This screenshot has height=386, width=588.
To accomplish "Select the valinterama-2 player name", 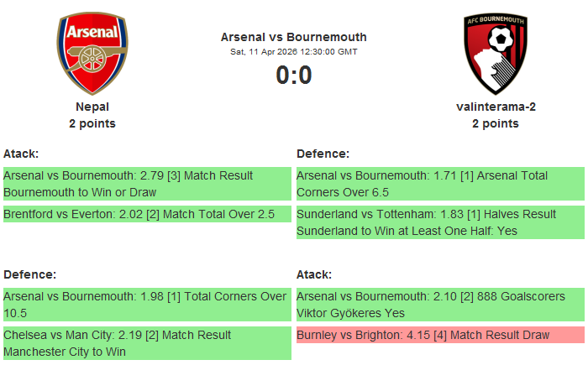I will (x=496, y=107).
